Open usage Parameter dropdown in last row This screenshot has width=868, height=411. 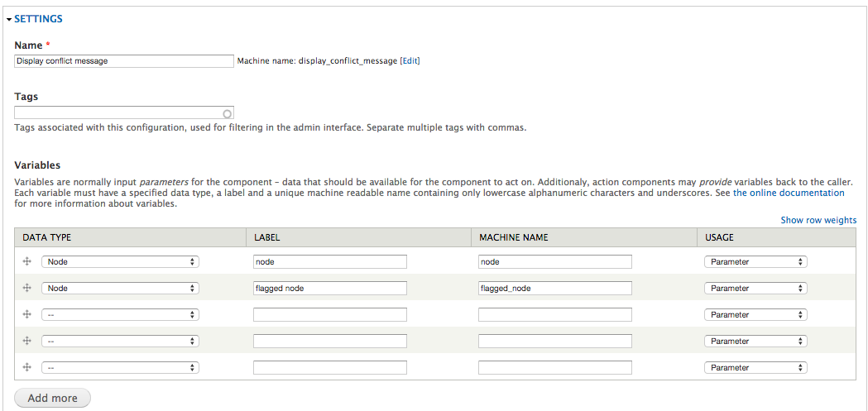tap(755, 367)
